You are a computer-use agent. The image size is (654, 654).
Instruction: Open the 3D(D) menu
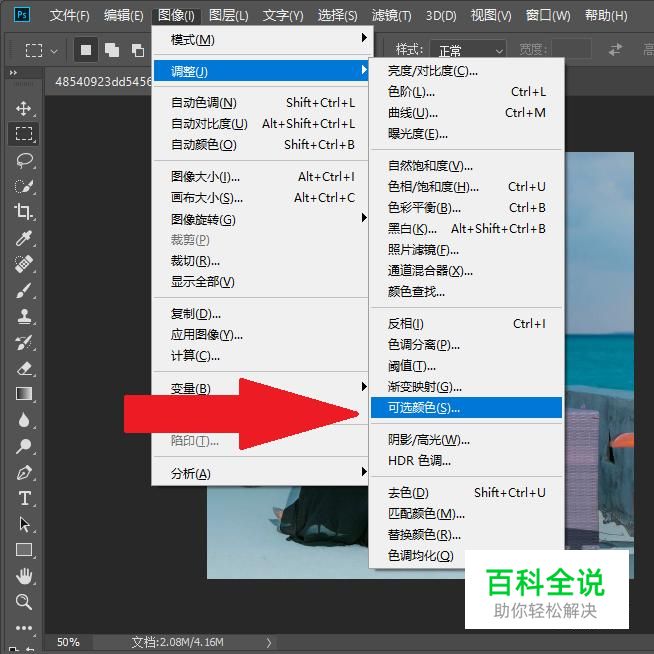coord(441,15)
